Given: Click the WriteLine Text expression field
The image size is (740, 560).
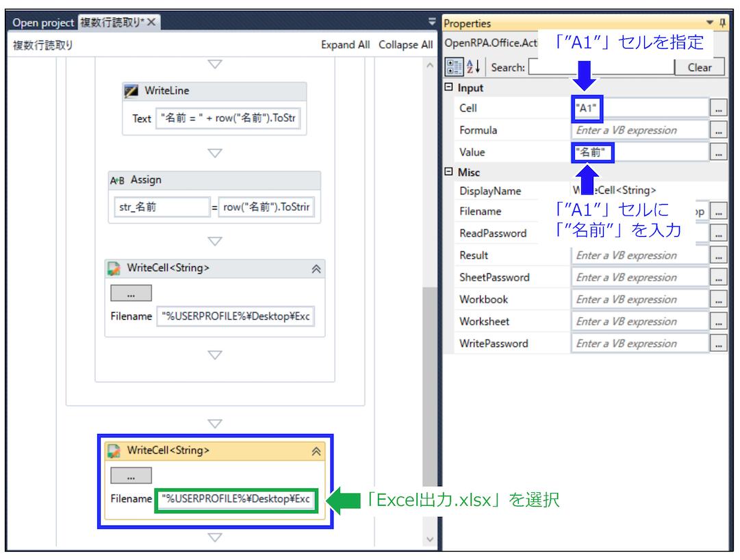Looking at the screenshot, I should 228,118.
